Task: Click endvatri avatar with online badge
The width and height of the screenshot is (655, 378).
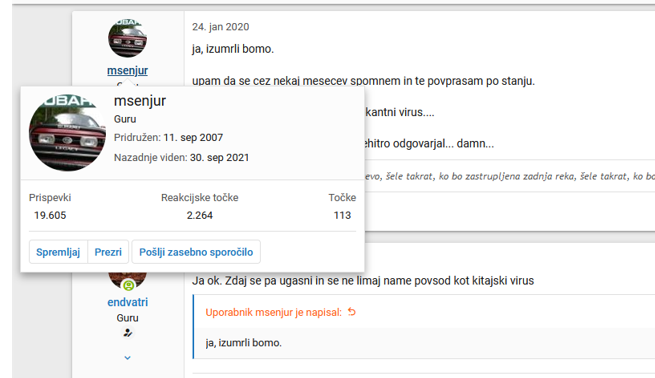Action: (x=127, y=280)
